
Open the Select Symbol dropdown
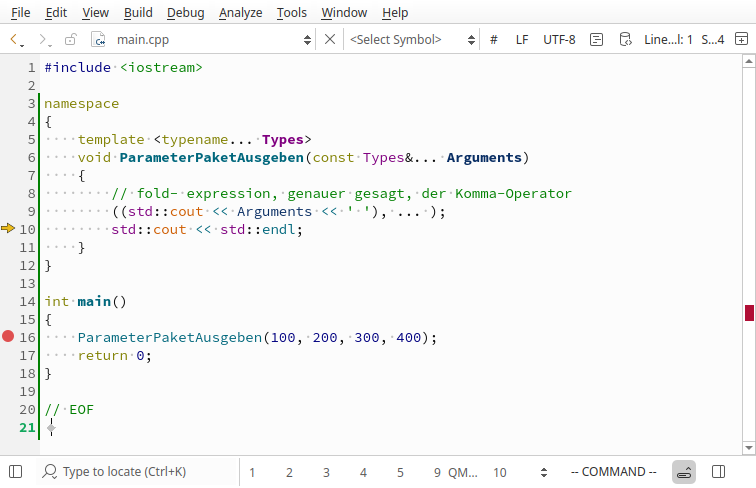(412, 40)
